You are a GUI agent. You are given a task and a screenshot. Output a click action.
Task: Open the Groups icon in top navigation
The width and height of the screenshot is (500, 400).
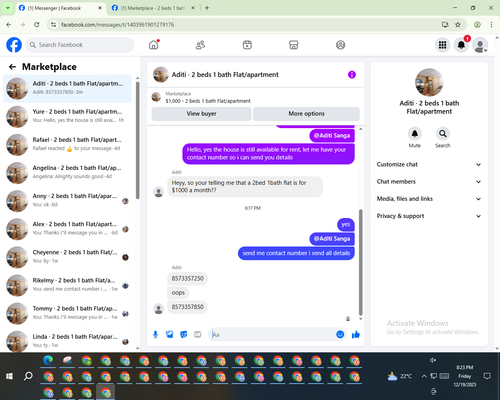[x=340, y=45]
